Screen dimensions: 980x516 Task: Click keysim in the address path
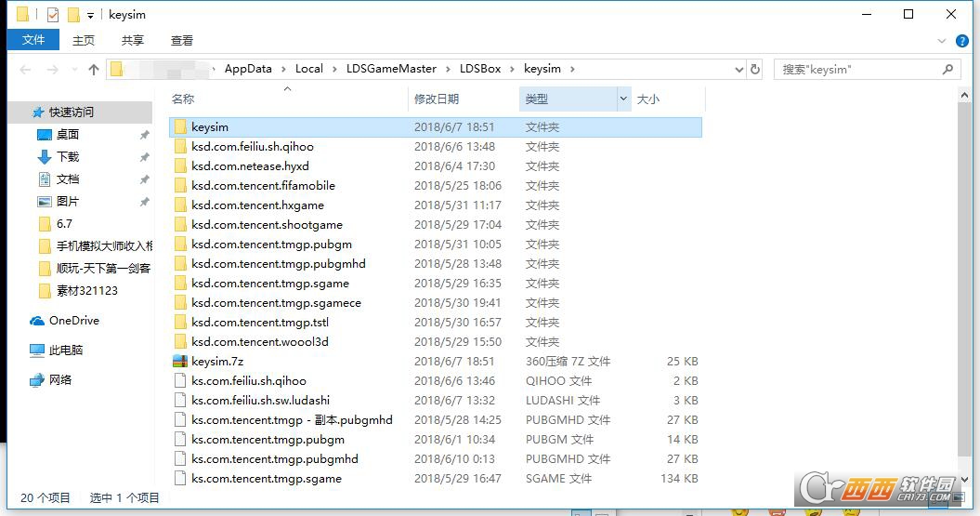(x=542, y=69)
